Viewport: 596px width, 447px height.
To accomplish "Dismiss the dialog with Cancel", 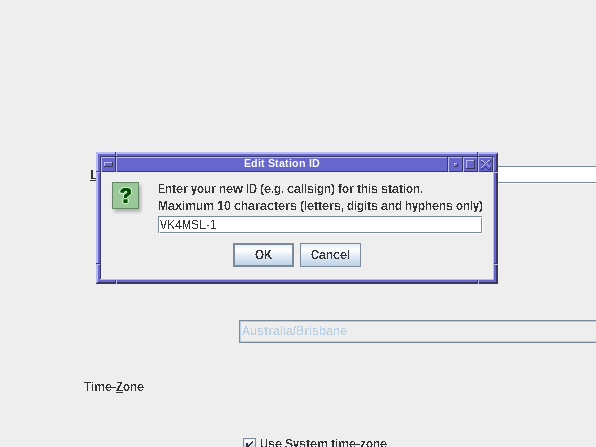I will point(330,255).
